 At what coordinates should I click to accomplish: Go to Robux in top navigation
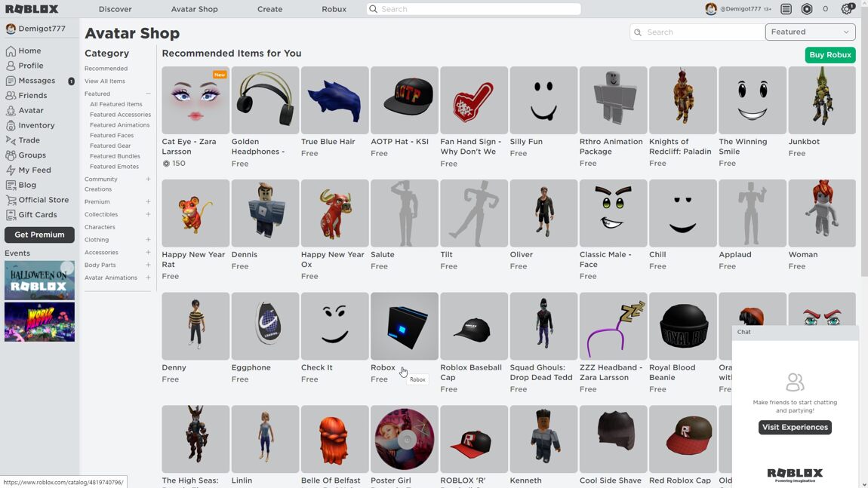(334, 9)
